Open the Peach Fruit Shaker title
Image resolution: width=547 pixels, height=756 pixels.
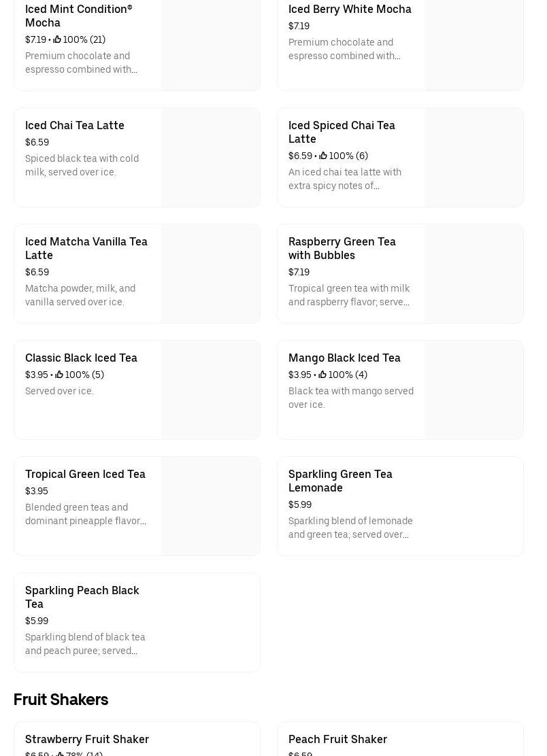337,739
